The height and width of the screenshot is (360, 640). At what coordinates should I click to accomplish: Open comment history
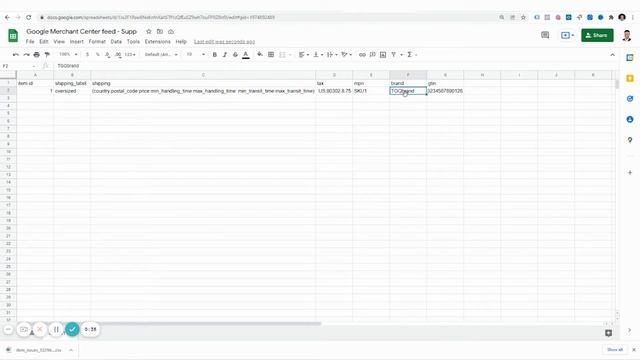(545, 36)
